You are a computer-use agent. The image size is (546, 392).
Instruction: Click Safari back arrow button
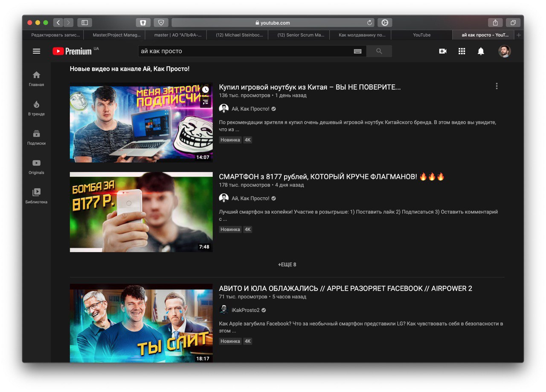point(58,23)
